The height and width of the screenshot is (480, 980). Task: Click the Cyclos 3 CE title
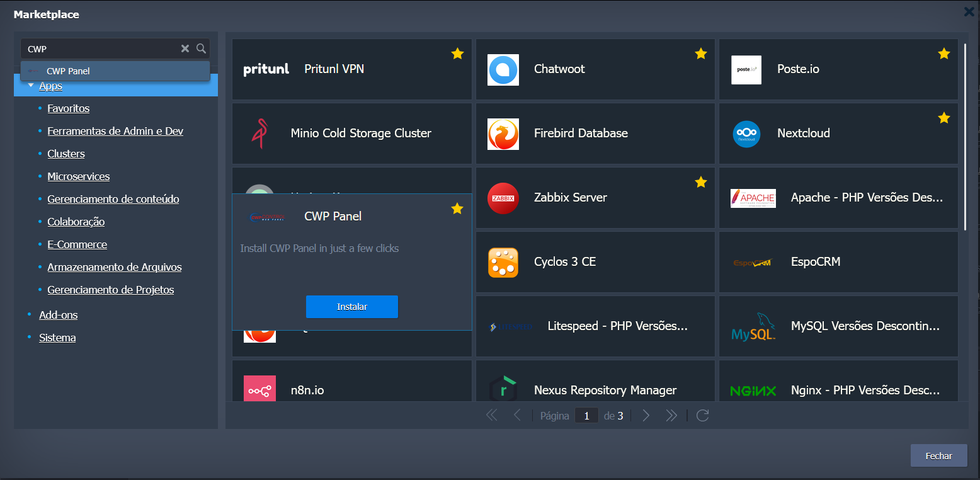click(565, 262)
